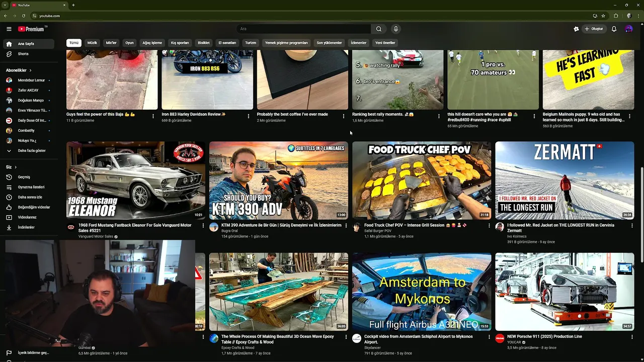Select the Kış sporları filter chip

180,43
